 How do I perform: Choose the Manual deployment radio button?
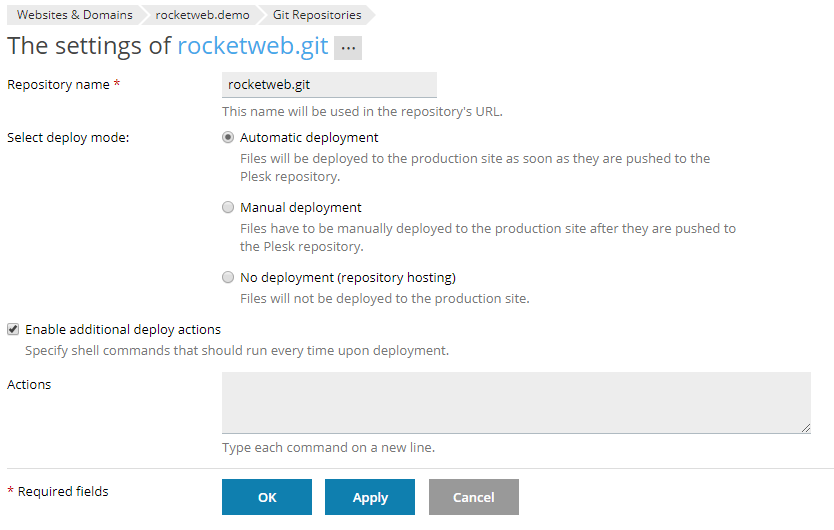[228, 208]
